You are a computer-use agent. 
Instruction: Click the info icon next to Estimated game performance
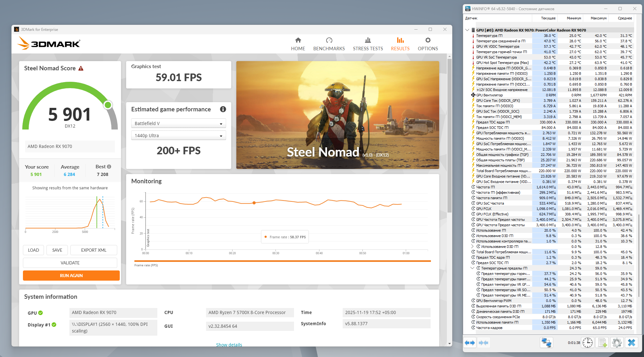click(x=223, y=109)
